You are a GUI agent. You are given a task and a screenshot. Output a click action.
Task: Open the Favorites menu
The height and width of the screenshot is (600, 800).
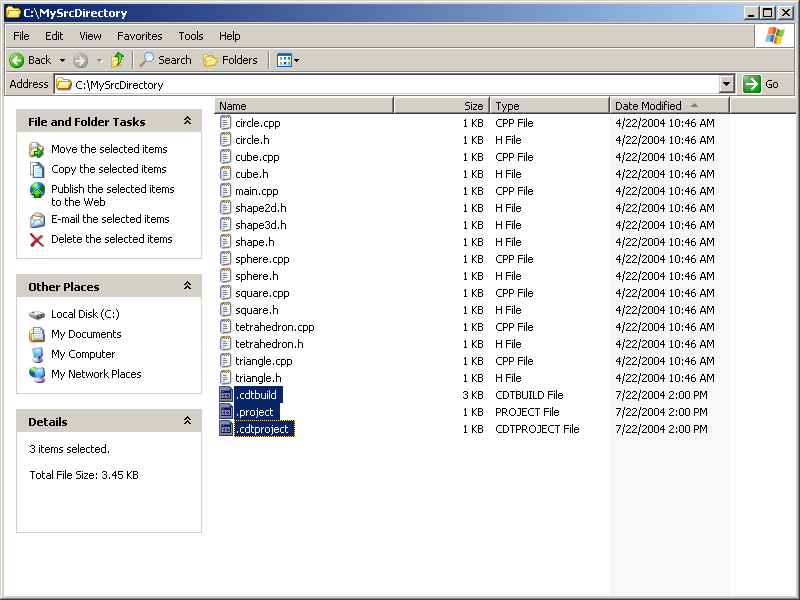click(140, 36)
